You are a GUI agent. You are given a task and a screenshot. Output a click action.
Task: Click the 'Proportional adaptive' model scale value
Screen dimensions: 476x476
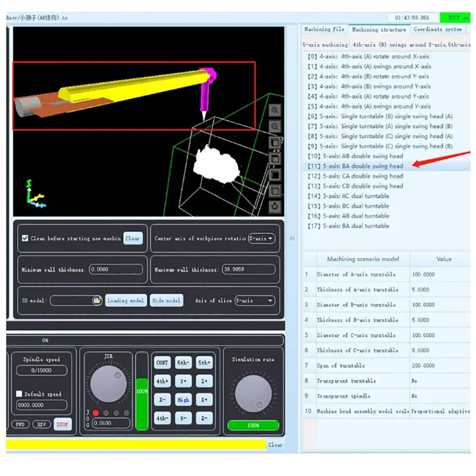(440, 411)
